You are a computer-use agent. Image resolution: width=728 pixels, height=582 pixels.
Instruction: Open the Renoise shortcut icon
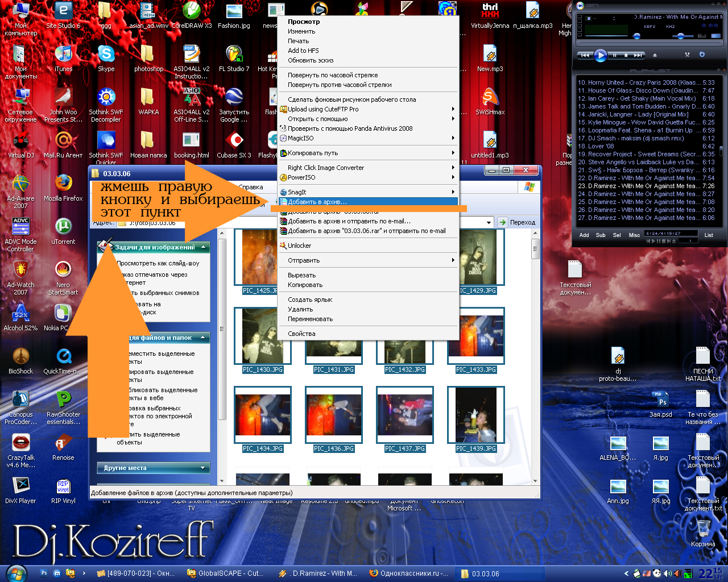pyautogui.click(x=63, y=447)
